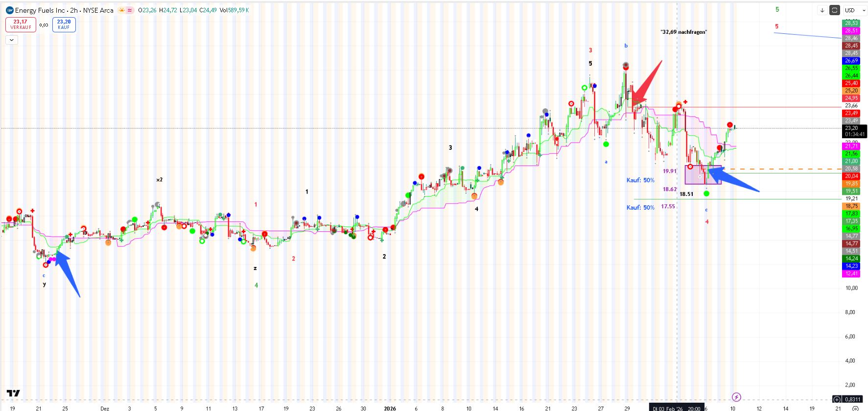Image resolution: width=868 pixels, height=411 pixels.
Task: Toggle the down-arrow button at top right
Action: [822, 10]
